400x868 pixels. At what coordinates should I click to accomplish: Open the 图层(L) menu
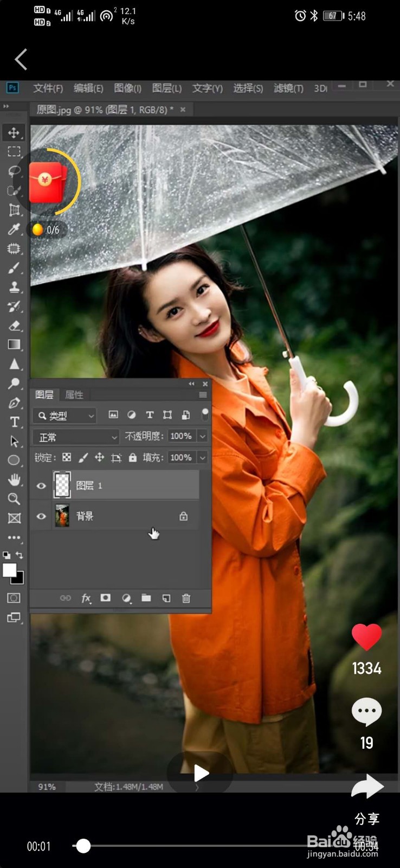tap(167, 88)
